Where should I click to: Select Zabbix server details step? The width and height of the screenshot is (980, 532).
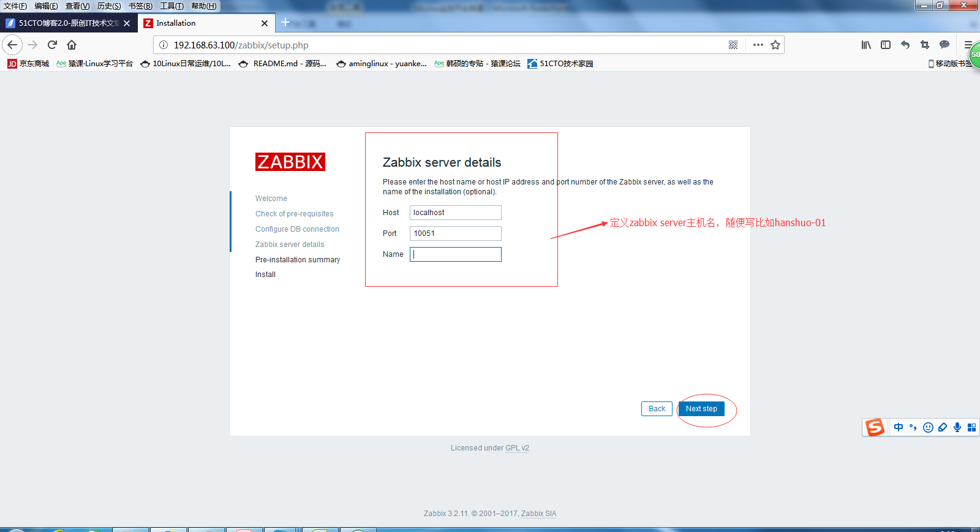click(290, 245)
